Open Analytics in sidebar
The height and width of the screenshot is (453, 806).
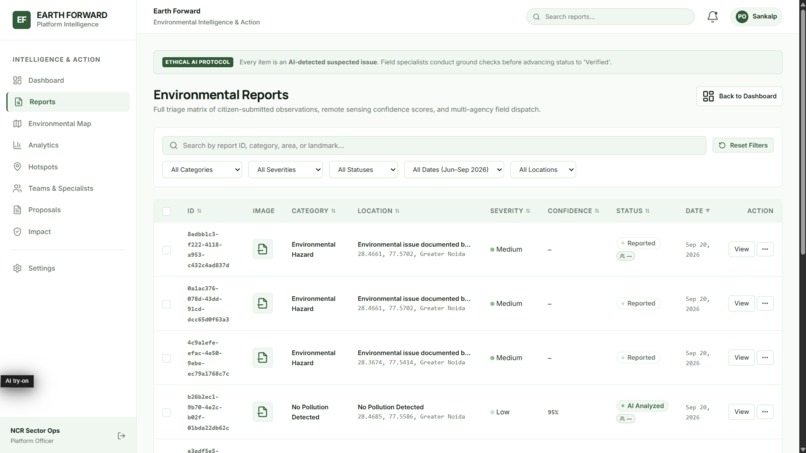[x=68, y=145]
